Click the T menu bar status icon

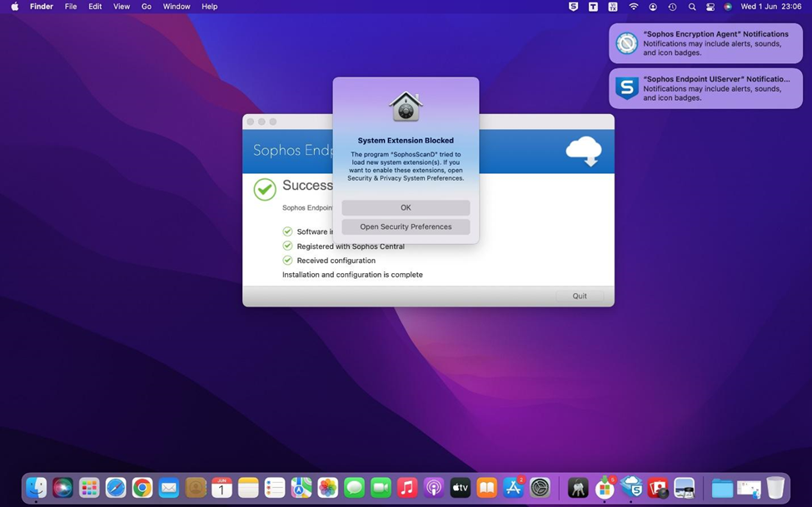point(593,7)
